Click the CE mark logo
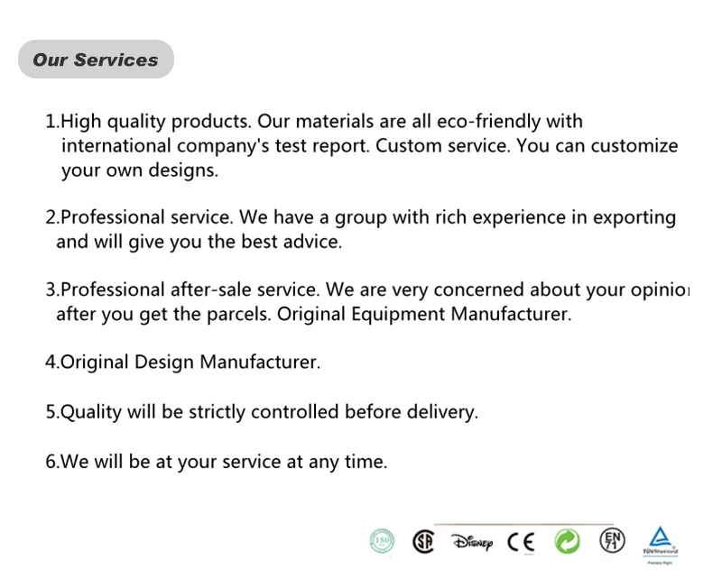Image resolution: width=722 pixels, height=588 pixels. [521, 541]
